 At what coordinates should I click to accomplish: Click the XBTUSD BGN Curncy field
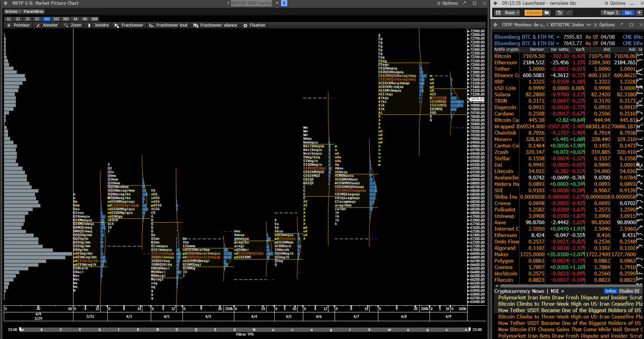[x=250, y=3]
